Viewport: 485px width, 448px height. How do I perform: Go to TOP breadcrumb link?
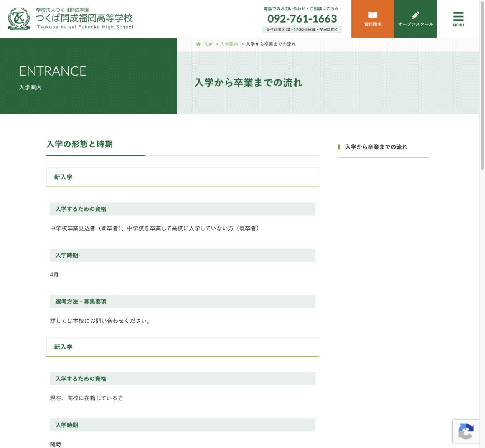click(x=208, y=44)
